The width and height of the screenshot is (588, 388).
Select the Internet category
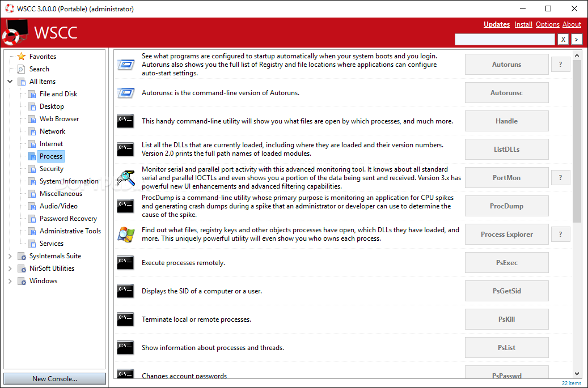[x=52, y=144]
